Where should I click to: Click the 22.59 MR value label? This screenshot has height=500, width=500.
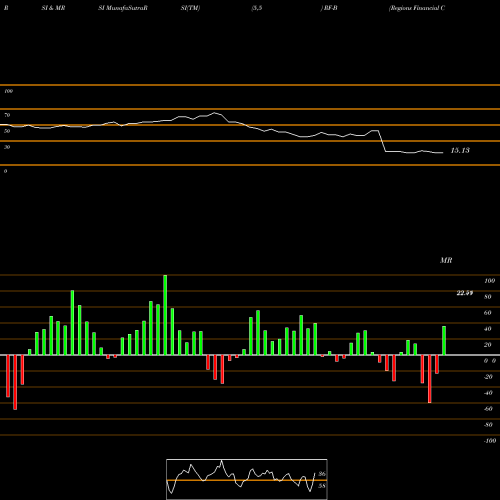(x=465, y=293)
